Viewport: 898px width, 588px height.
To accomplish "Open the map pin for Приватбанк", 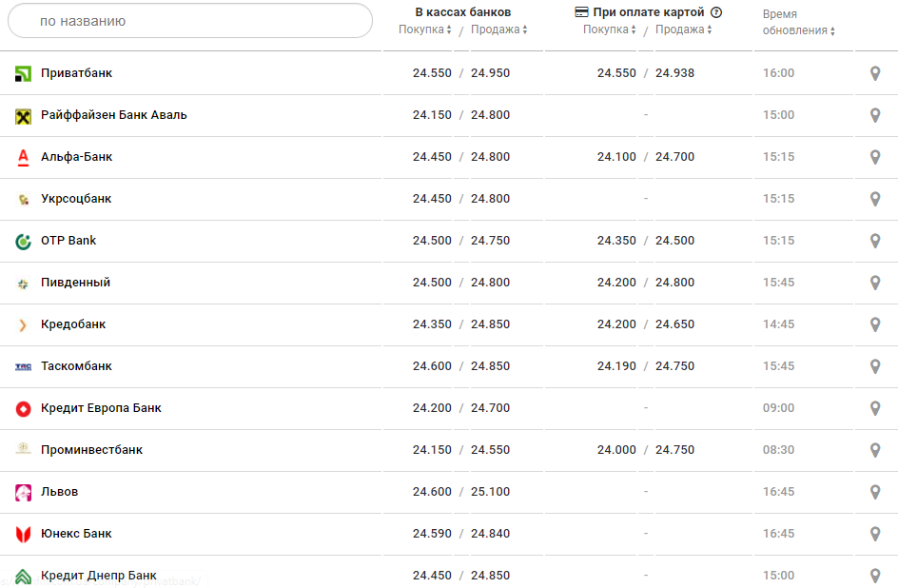I will click(875, 73).
